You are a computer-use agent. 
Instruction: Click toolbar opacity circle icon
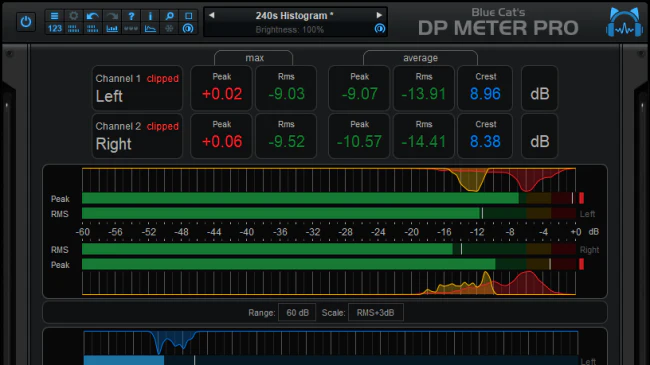188,28
